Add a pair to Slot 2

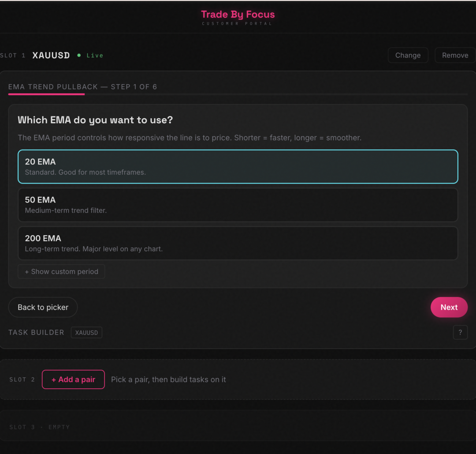73,379
